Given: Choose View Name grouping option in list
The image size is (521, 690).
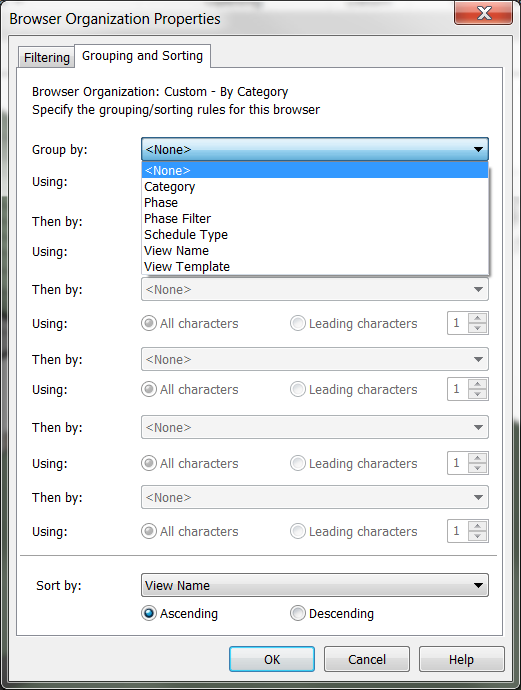Looking at the screenshot, I should pyautogui.click(x=315, y=250).
